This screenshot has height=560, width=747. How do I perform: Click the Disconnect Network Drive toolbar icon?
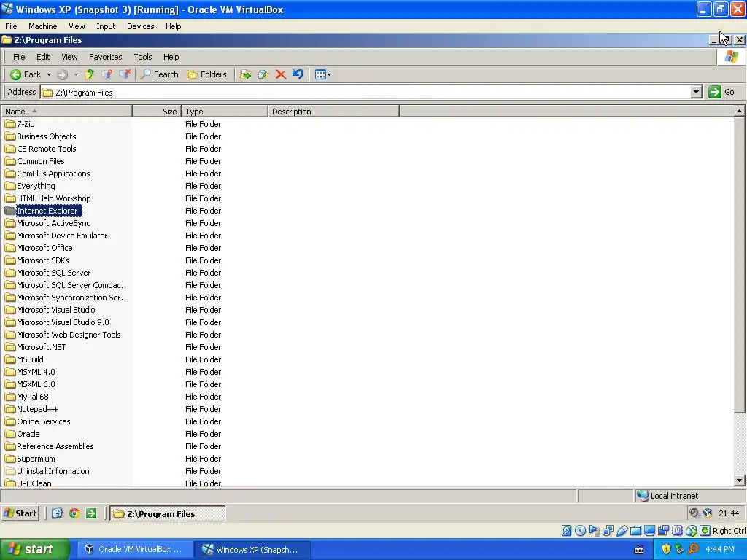coord(125,74)
